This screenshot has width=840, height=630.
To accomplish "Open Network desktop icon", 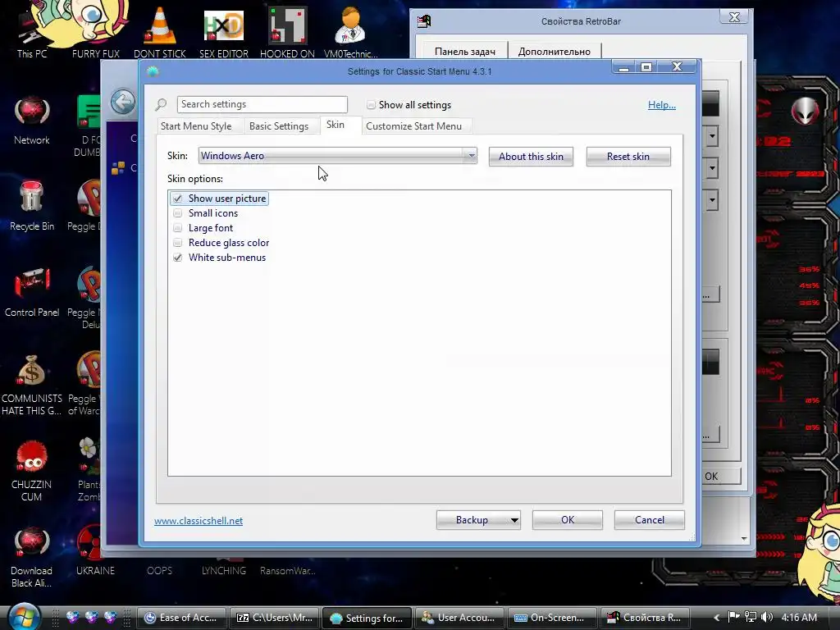I will tap(32, 120).
